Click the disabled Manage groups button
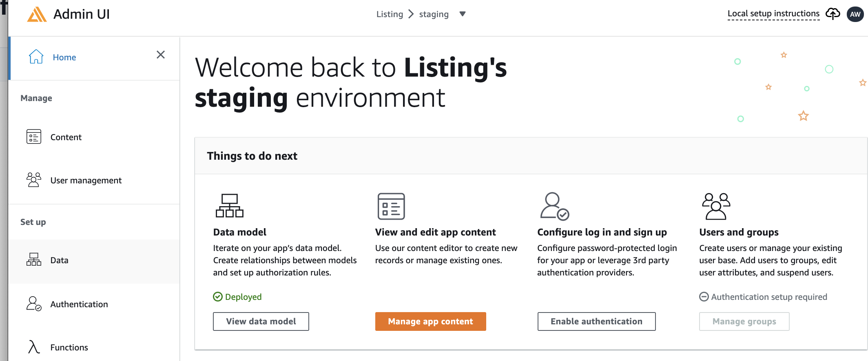Screen dimensions: 868x361 pyautogui.click(x=744, y=321)
